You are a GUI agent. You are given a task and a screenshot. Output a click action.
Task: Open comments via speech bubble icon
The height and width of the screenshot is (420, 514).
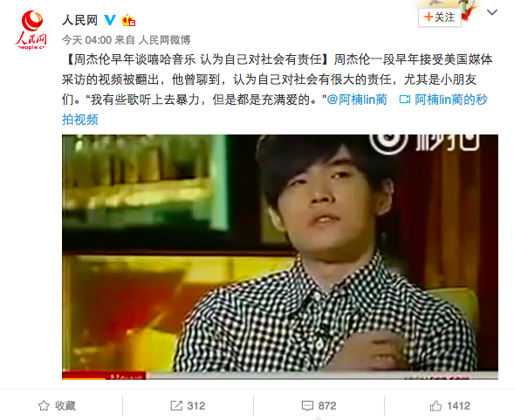tap(307, 406)
